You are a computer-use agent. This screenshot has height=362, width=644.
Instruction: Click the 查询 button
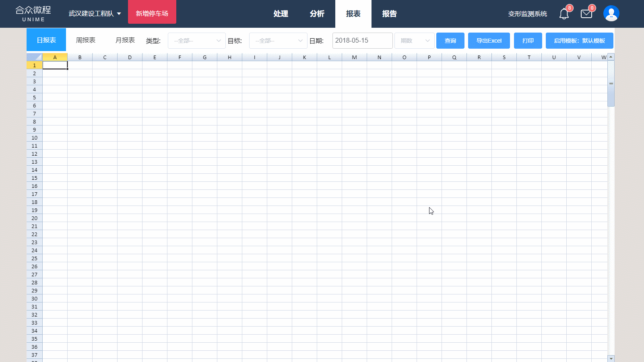coord(450,41)
